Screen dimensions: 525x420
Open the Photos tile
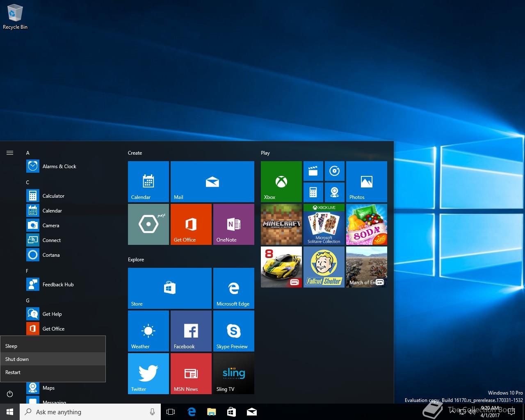coord(367,182)
